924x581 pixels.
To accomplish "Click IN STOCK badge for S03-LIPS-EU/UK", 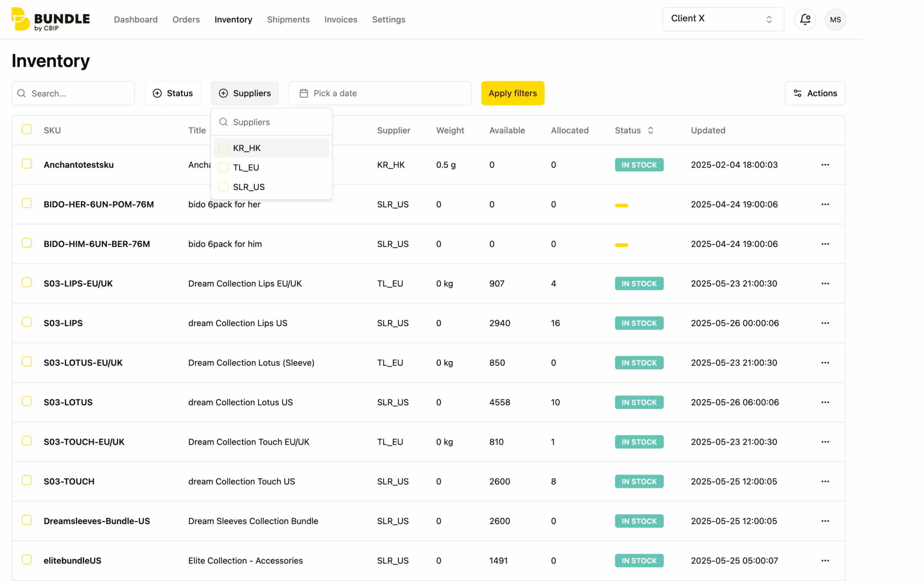I will [x=639, y=283].
